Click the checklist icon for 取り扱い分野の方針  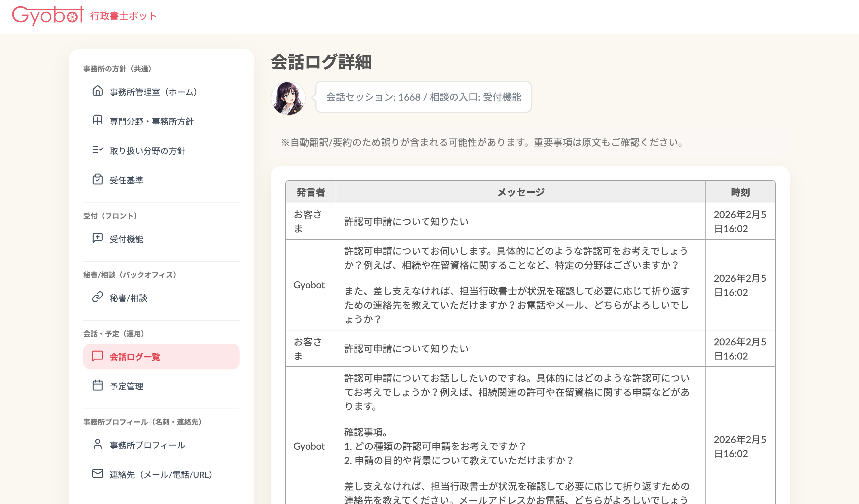click(x=97, y=150)
